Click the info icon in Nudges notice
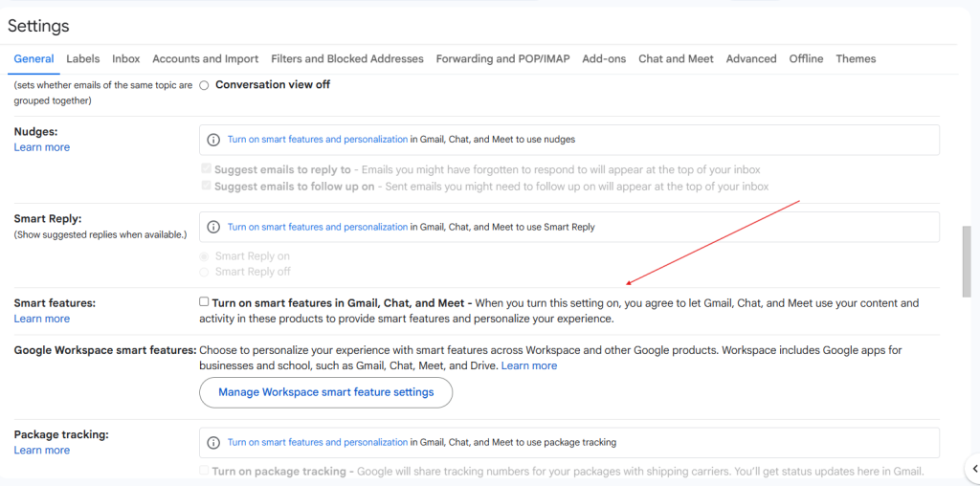The width and height of the screenshot is (980, 486). pyautogui.click(x=213, y=140)
